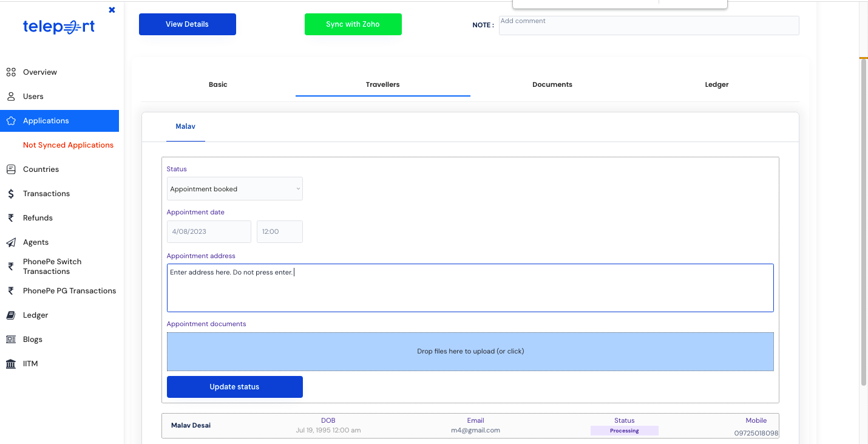This screenshot has height=444, width=868.
Task: Close the sidebar with the X icon
Action: 112,10
